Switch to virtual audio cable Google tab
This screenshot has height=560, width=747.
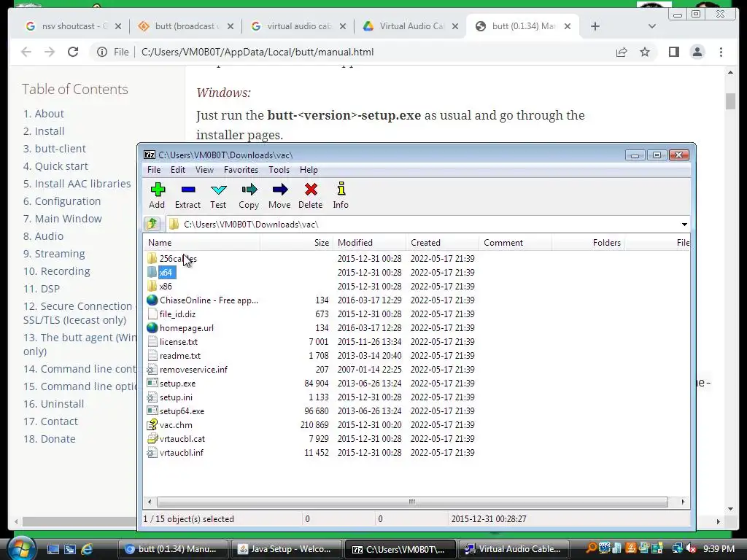click(x=298, y=26)
